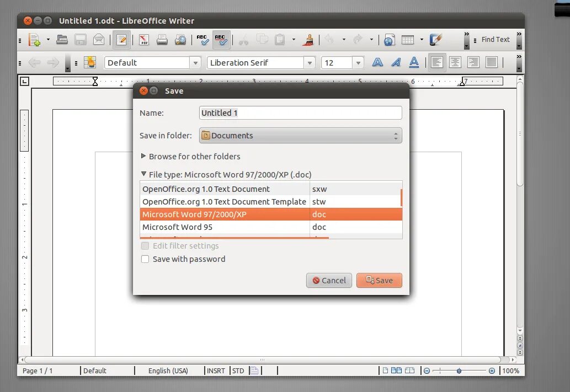Viewport: 570px width, 392px height.
Task: Collapse the File type list expander
Action: (143, 174)
